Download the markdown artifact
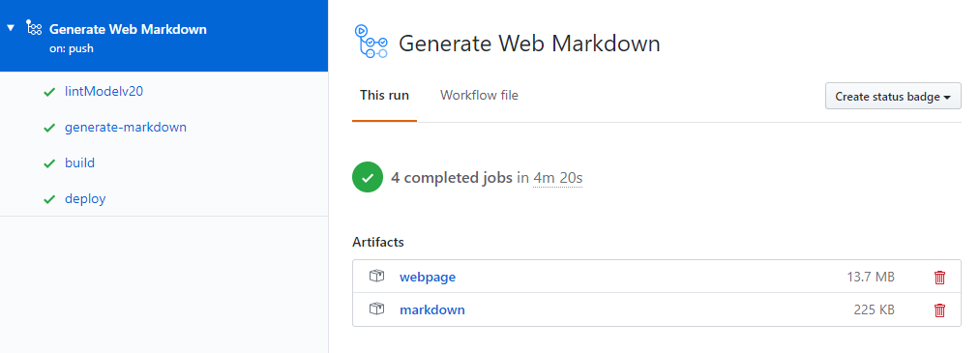Viewport: 980px width, 353px height. click(431, 309)
